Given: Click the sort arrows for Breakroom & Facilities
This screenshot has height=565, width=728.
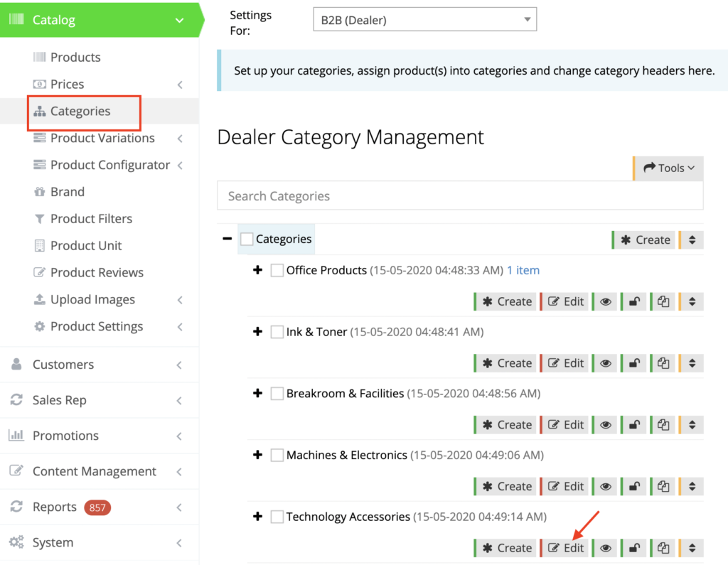Looking at the screenshot, I should point(691,425).
